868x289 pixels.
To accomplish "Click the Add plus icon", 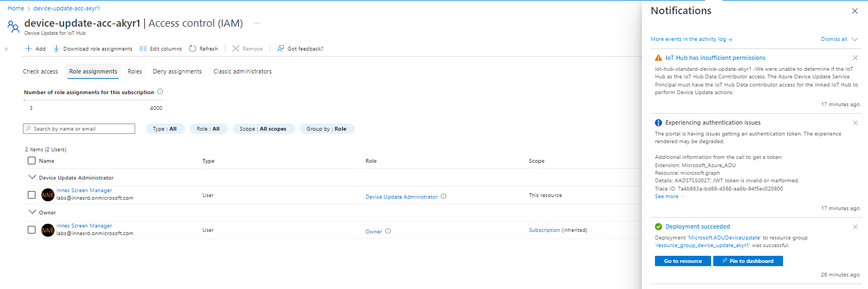I will (28, 48).
